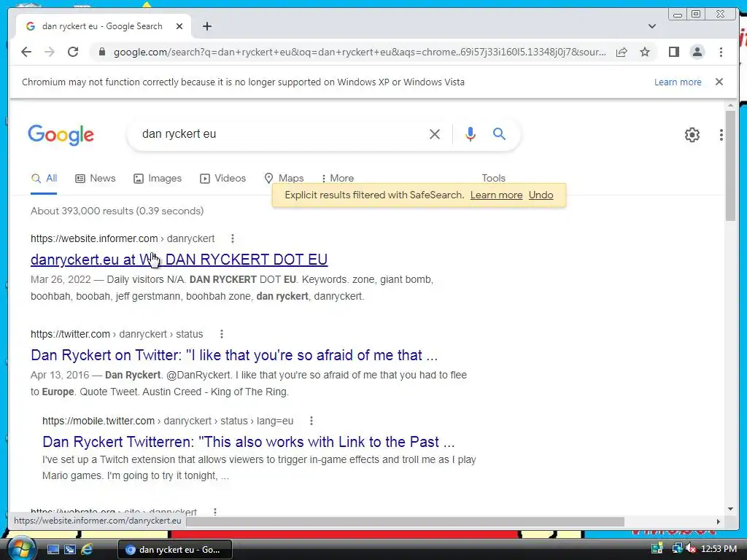Launch Internet Explorer from quick launch

click(87, 550)
